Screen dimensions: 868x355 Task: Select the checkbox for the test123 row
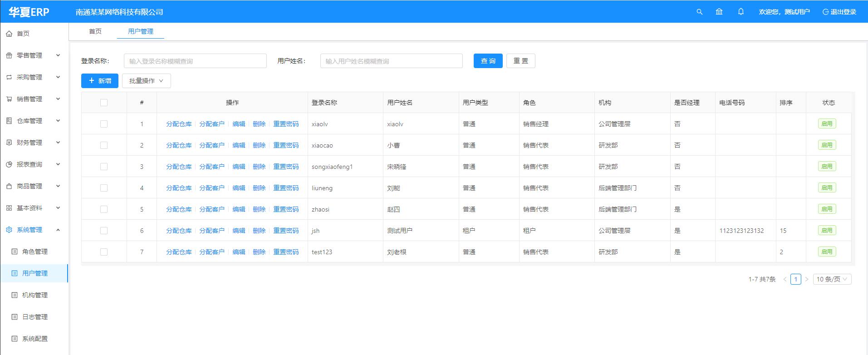click(104, 252)
